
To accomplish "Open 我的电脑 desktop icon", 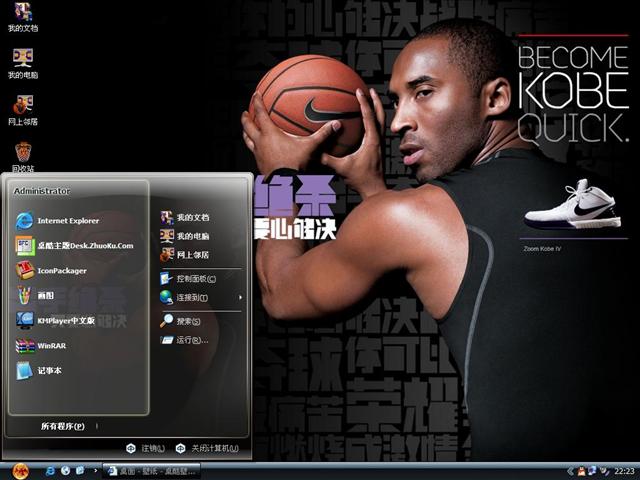I will pos(23,63).
